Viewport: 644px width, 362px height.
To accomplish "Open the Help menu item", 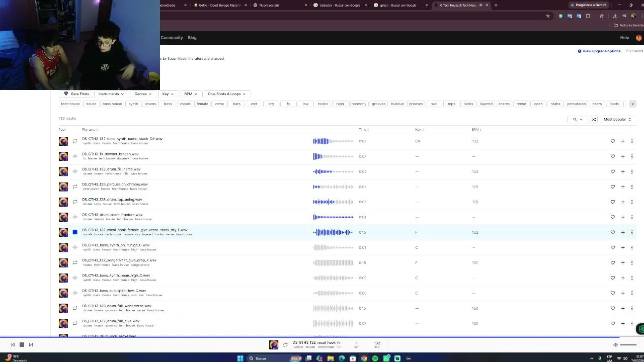I will coord(624,38).
